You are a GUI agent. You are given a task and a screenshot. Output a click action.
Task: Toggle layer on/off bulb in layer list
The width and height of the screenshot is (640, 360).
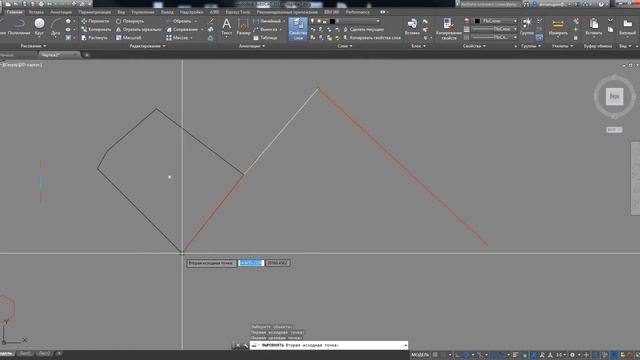[313, 21]
